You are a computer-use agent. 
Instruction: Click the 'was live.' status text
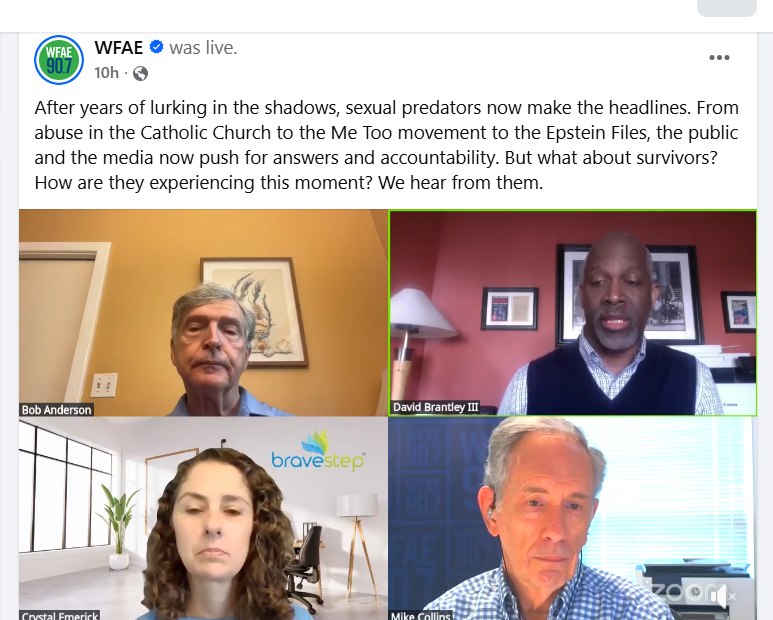click(203, 48)
